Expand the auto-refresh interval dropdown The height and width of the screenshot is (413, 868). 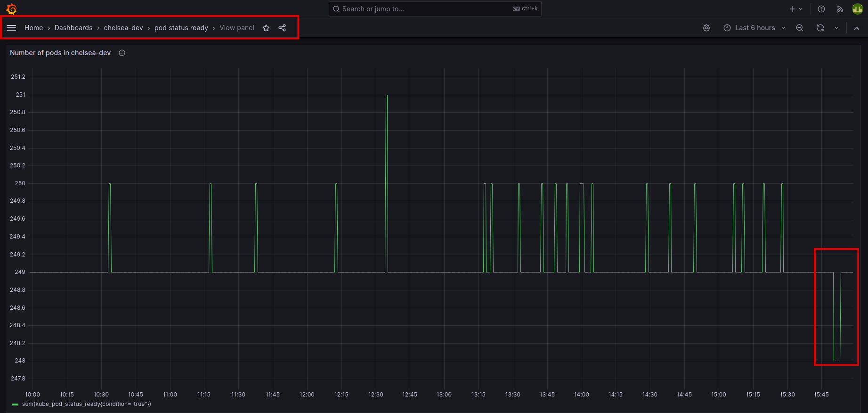[836, 28]
